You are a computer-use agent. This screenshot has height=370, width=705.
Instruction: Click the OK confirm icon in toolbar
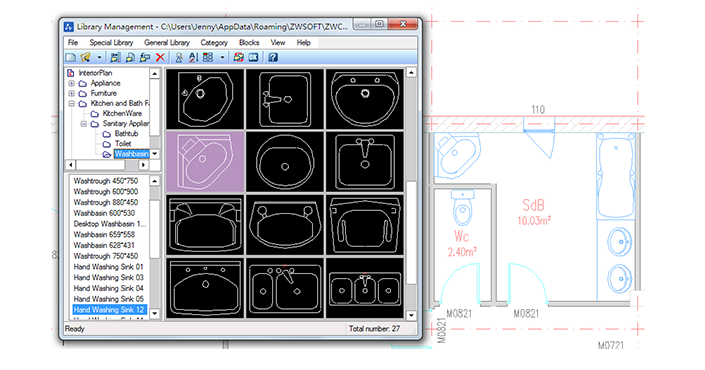coord(254,57)
